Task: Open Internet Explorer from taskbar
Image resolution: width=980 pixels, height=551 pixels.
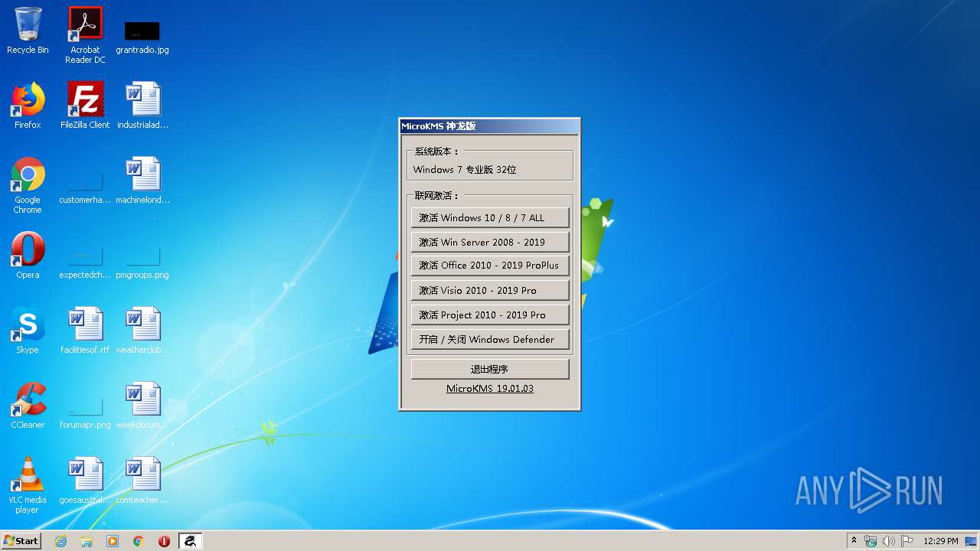Action: (x=61, y=541)
